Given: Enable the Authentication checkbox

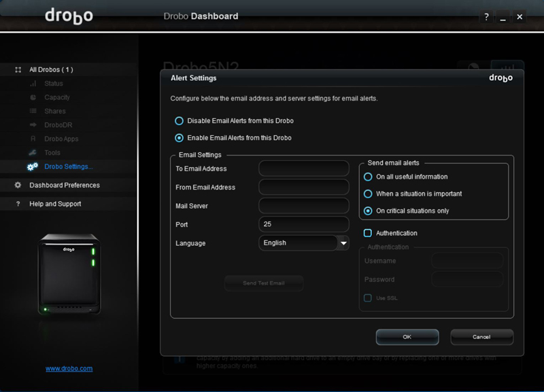Looking at the screenshot, I should (x=368, y=233).
